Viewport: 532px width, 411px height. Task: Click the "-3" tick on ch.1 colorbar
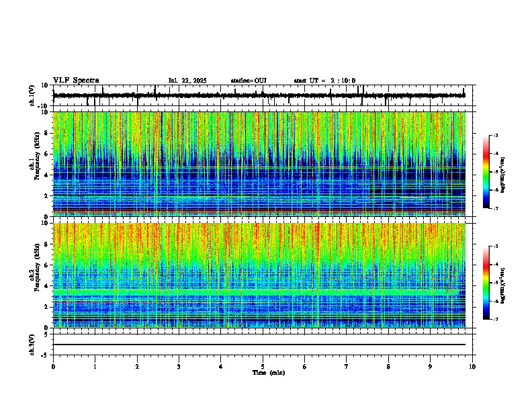click(495, 136)
